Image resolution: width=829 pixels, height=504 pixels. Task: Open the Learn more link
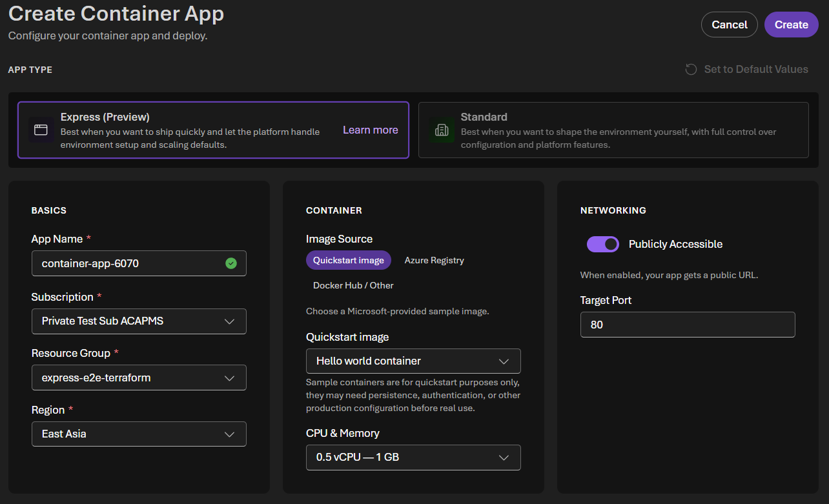(371, 130)
